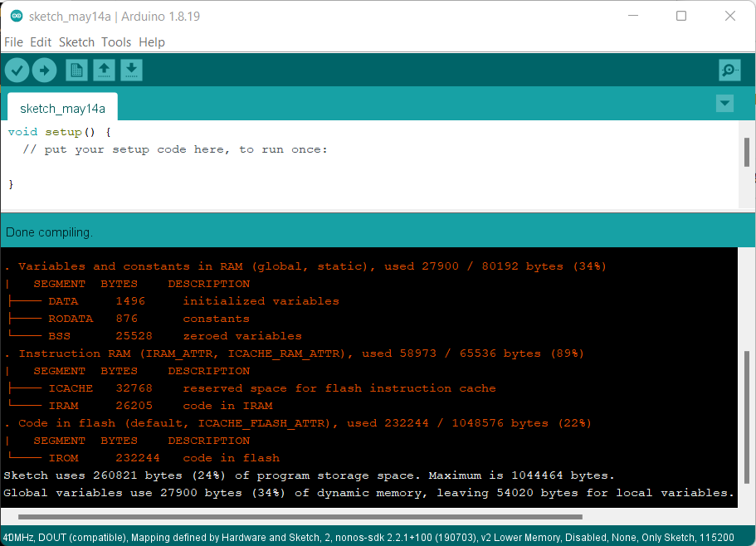Screen dimensions: 756x546
Task: Click the closing brace of setup
Action: [x=11, y=184]
